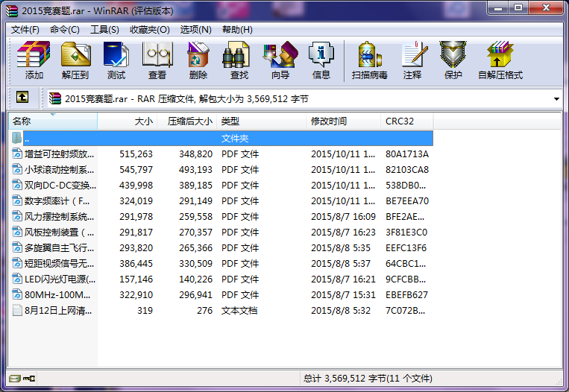This screenshot has height=392, width=569.
Task: Sort by 大小 column header
Action: coord(127,121)
